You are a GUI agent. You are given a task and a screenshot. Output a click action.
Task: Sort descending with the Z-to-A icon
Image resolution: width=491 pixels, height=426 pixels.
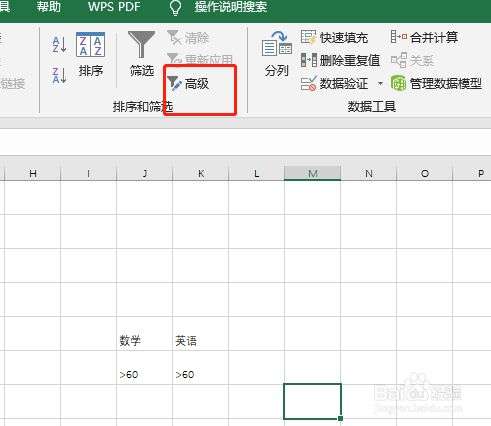point(59,75)
